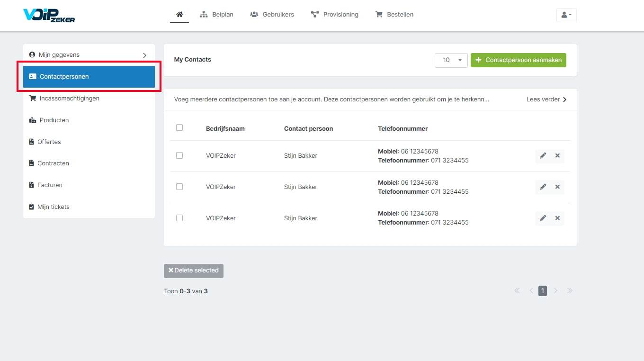Open Mijn tickets in sidebar
Screen dimensions: 644x361
pos(89,207)
